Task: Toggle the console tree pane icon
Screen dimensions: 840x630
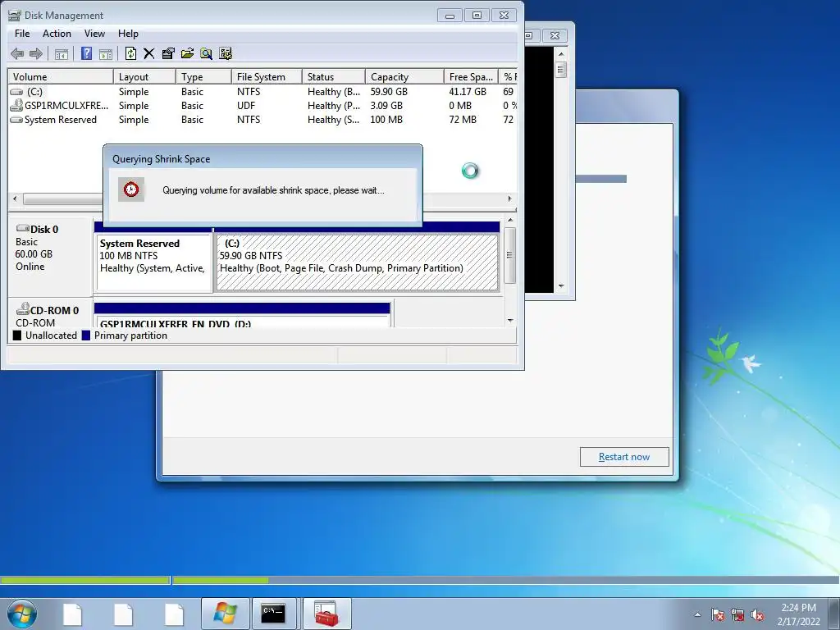Action: (62, 53)
